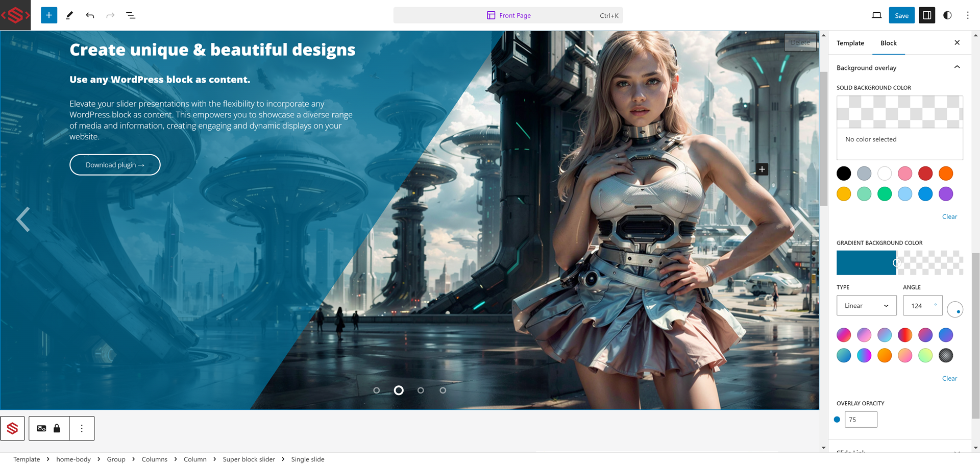Click the Single slide block type icon
The image size is (980, 465).
point(41,428)
